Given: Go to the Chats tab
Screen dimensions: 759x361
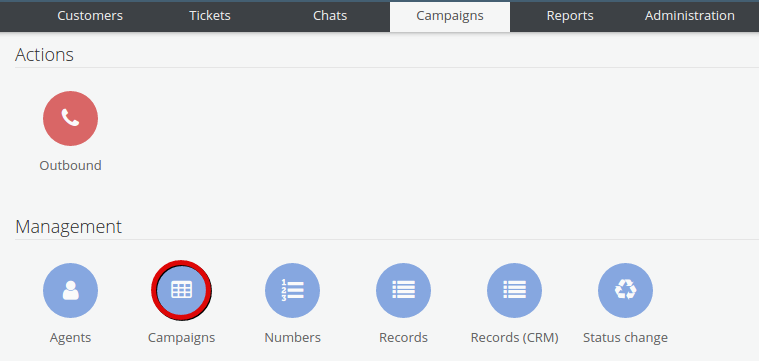Looking at the screenshot, I should pyautogui.click(x=330, y=16).
